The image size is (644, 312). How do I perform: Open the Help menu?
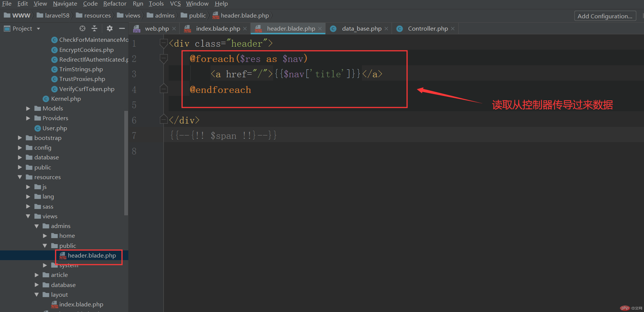coord(221,4)
